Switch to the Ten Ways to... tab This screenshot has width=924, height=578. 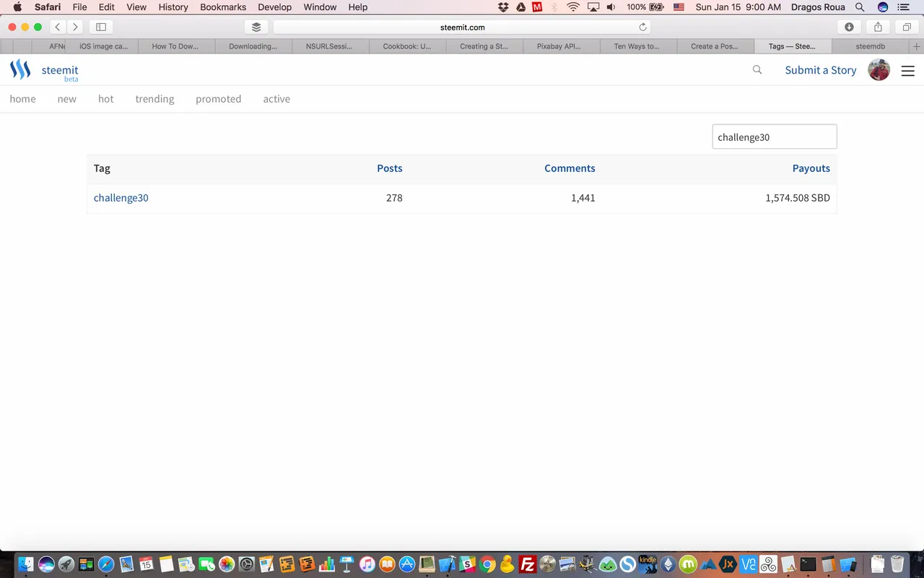(x=637, y=46)
